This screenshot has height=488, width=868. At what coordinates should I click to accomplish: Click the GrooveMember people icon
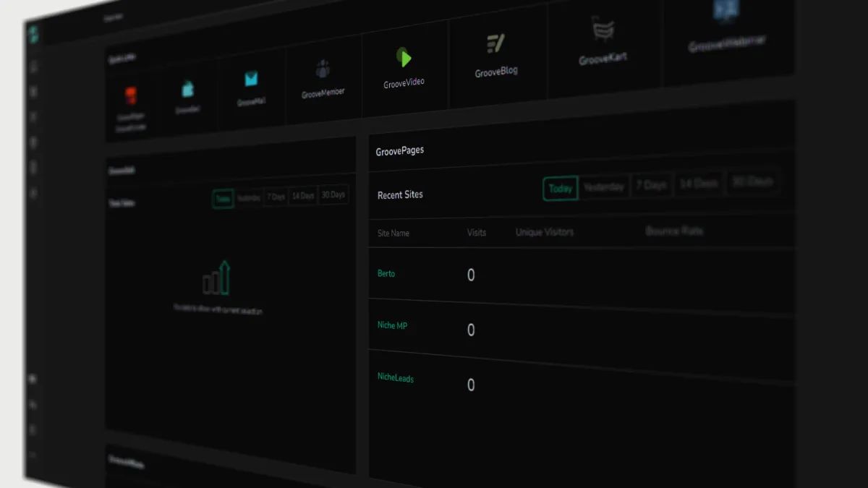point(323,69)
